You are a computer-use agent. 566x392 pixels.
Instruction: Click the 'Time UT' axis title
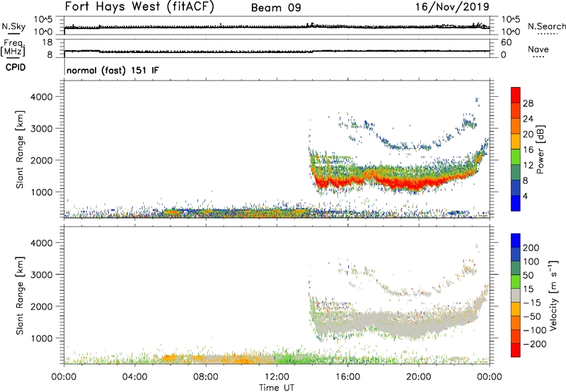pos(277,388)
